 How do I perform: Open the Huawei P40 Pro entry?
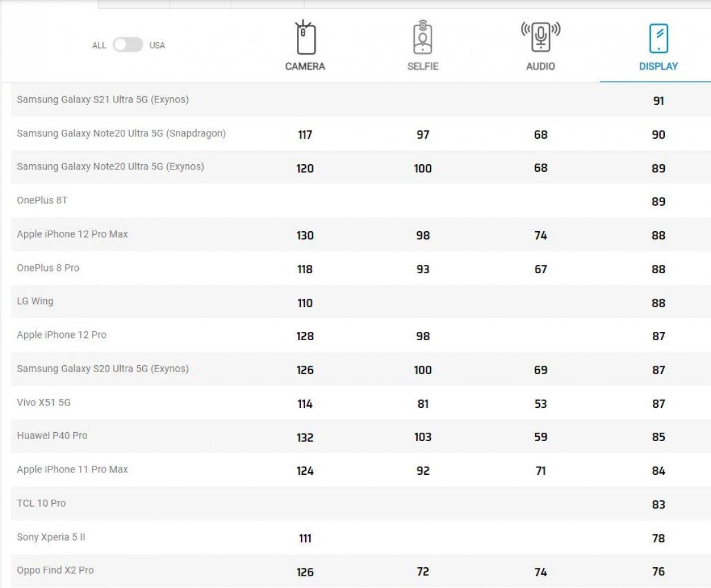click(52, 436)
